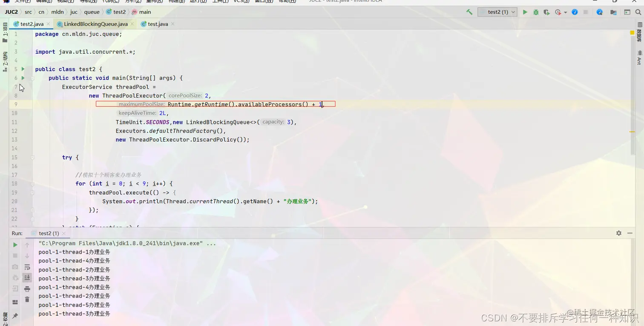Click the java.exe command line in the console
Viewport: 644px width, 326px height.
127,243
